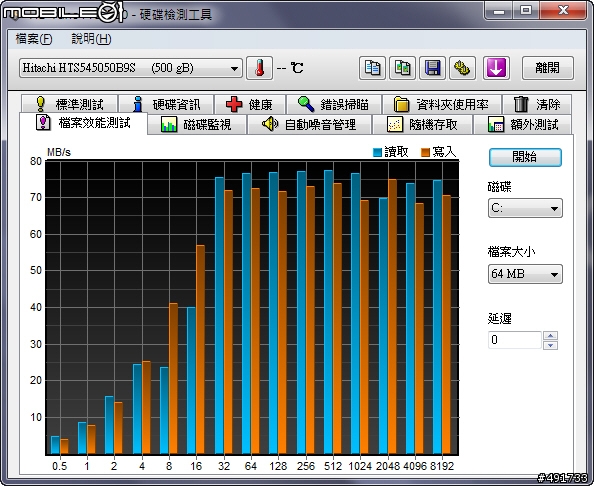This screenshot has width=594, height=486.
Task: Switch to the 硬碟資訊 tab
Action: [x=166, y=104]
